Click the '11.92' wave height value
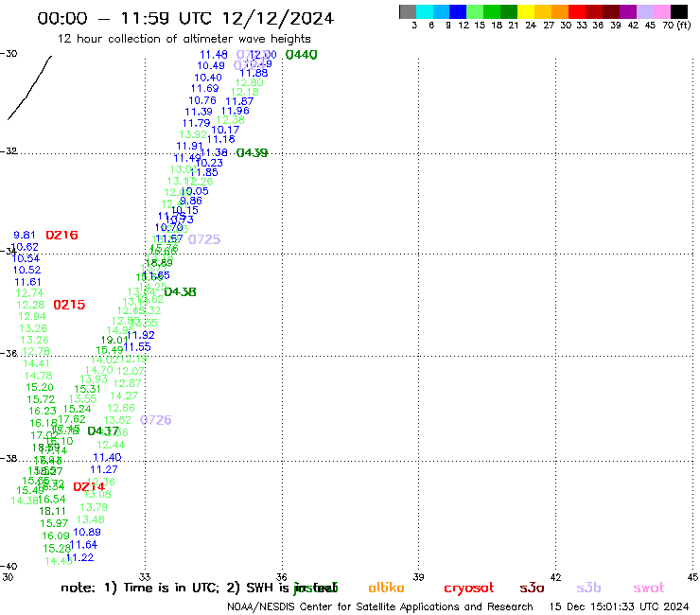The height and width of the screenshot is (615, 700). point(141,335)
